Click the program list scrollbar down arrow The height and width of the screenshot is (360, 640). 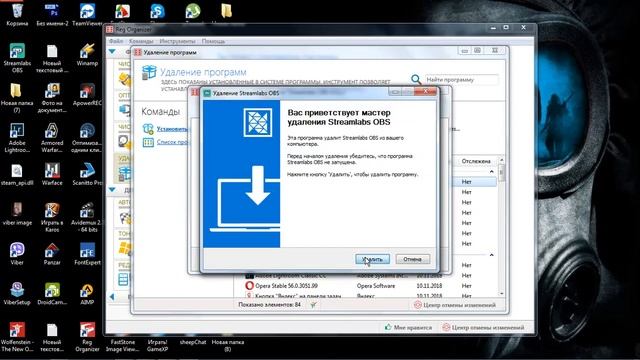coord(502,293)
